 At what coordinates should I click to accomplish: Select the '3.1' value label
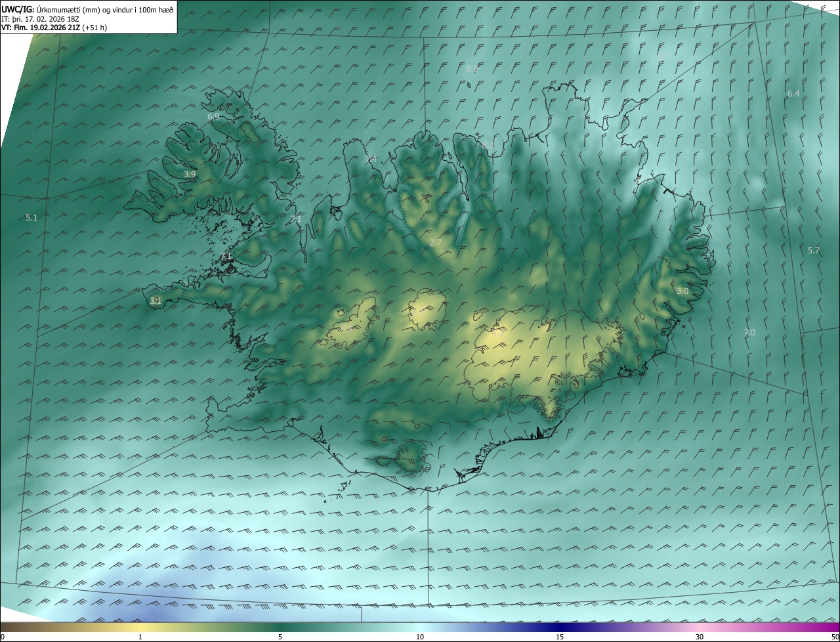click(x=156, y=301)
